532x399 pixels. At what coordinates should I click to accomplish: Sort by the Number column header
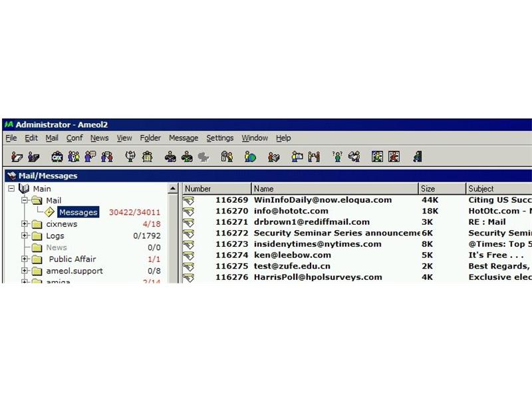click(217, 189)
